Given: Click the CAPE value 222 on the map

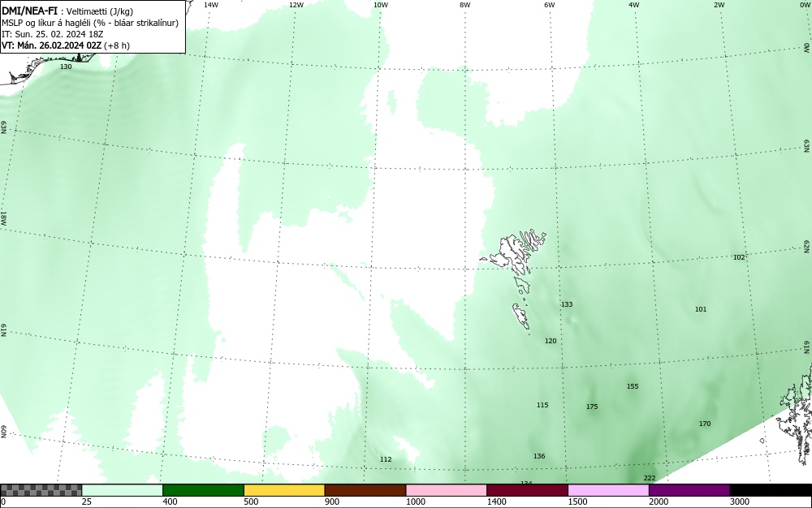Looking at the screenshot, I should tap(650, 478).
